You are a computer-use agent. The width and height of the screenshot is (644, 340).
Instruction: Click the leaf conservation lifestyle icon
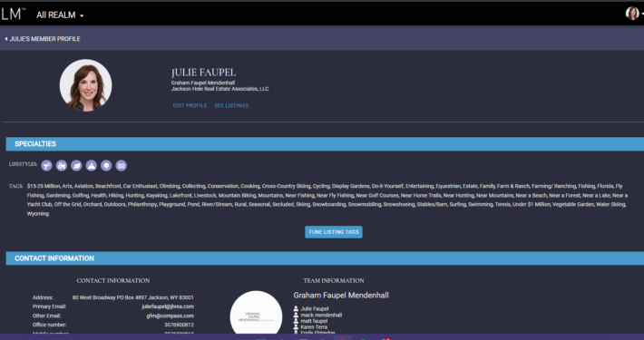click(76, 166)
